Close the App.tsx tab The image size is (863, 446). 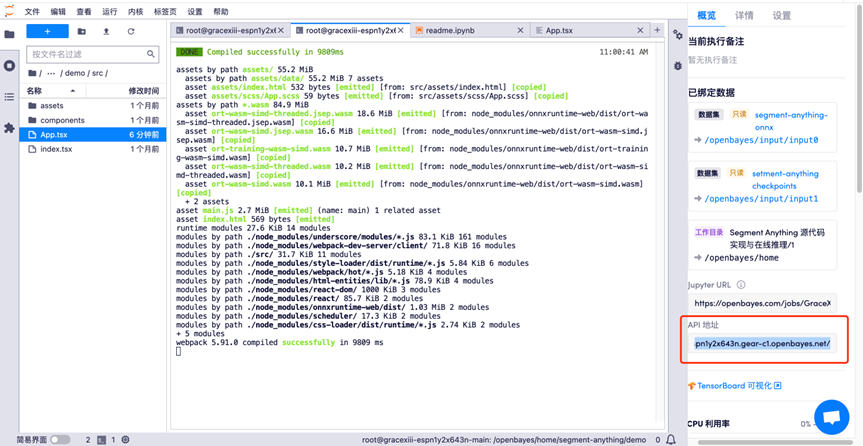[640, 31]
